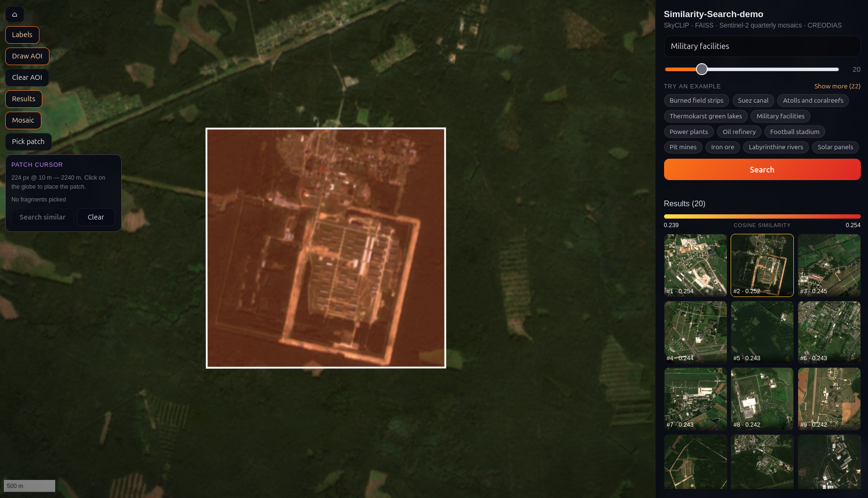Screen dimensions: 868x498
Task: Select the Football stadium example chip
Action: tap(795, 132)
